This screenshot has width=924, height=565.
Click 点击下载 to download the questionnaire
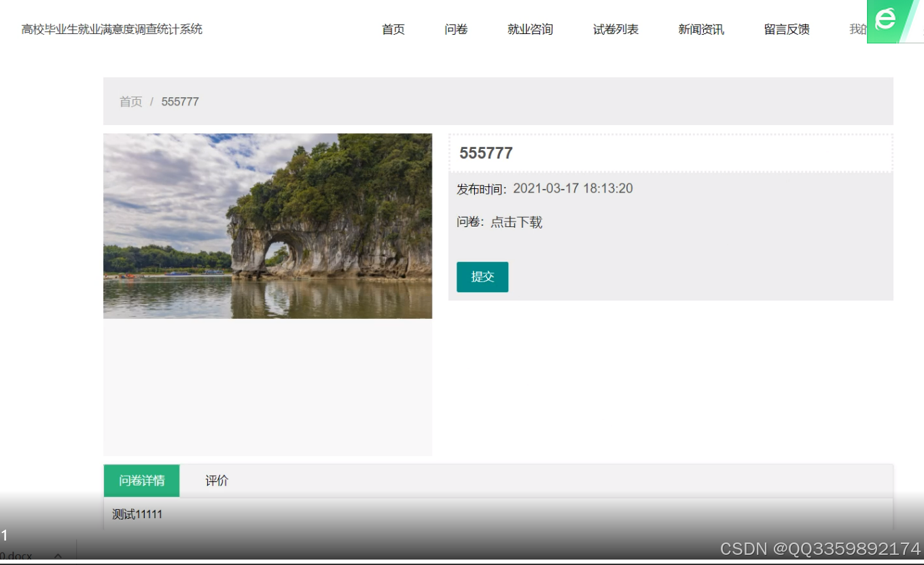[516, 222]
